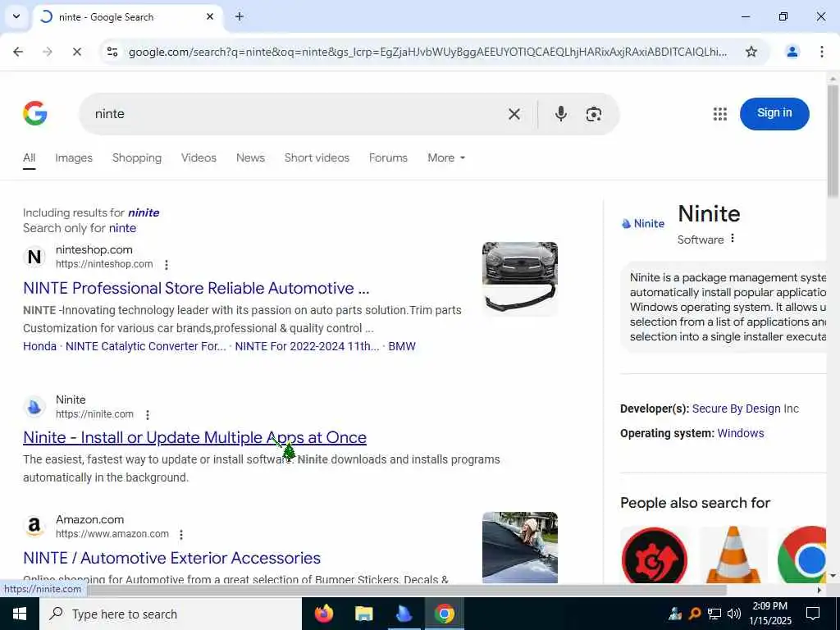Click the address bar URL

[x=427, y=52]
